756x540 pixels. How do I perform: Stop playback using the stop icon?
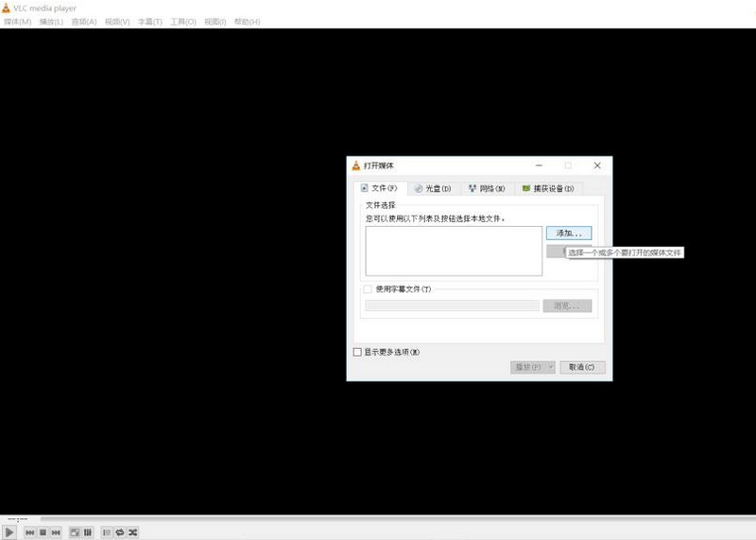pyautogui.click(x=43, y=532)
